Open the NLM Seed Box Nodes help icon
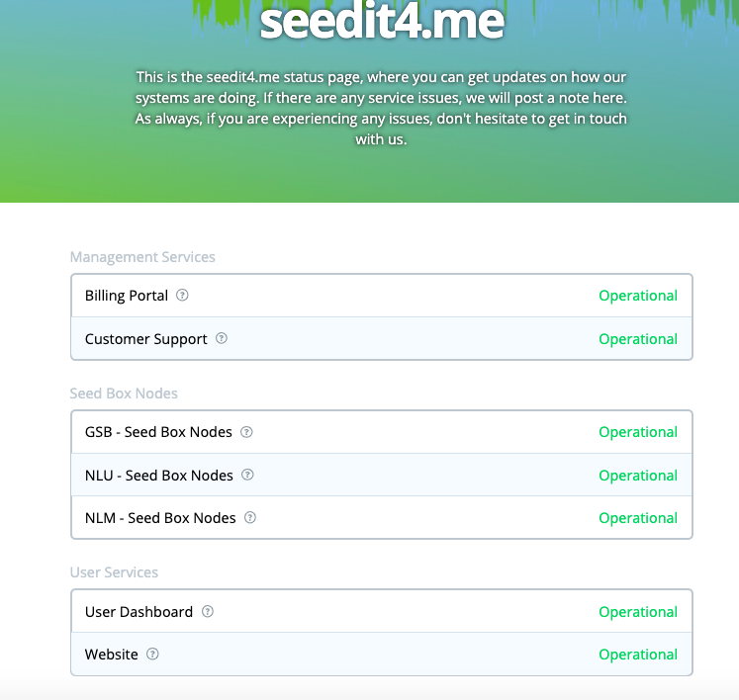 click(250, 517)
